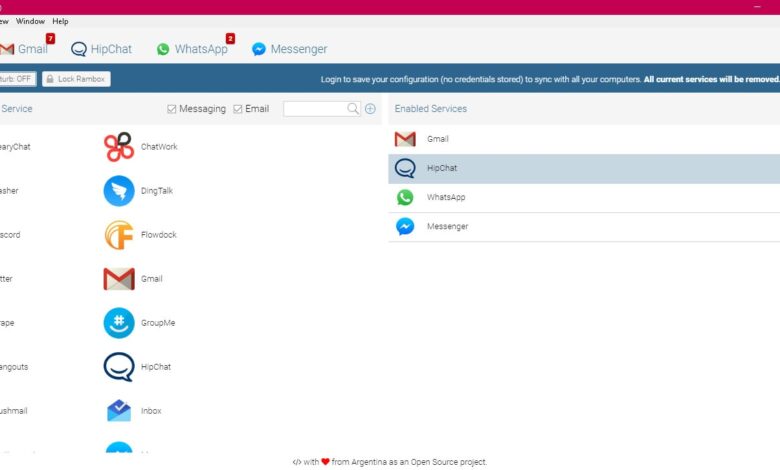Click the 'ChatWork' service label

point(159,147)
